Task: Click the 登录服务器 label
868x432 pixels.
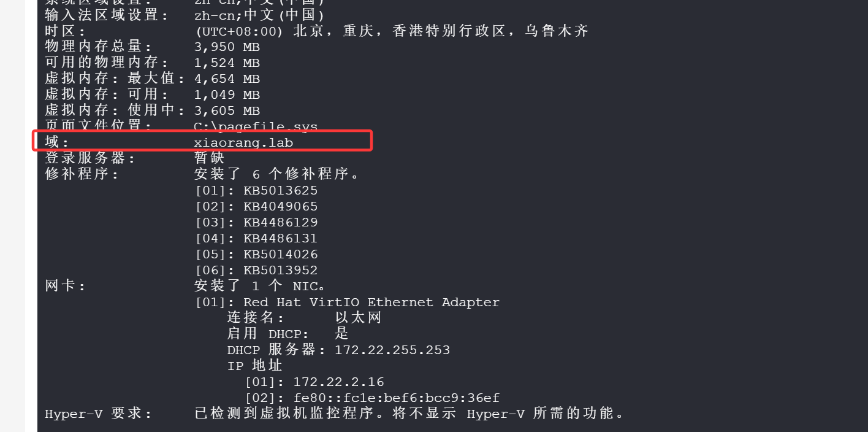Action: (90, 158)
